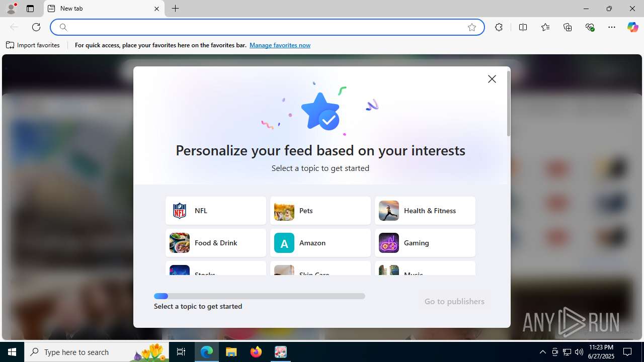Add a new tab with plus icon
Viewport: 644px width, 362px height.
[175, 9]
